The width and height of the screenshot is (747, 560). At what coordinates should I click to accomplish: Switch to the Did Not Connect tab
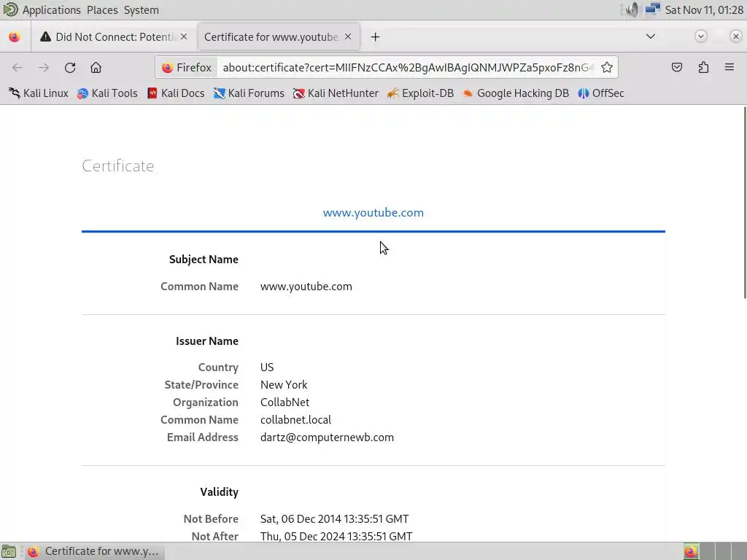113,37
